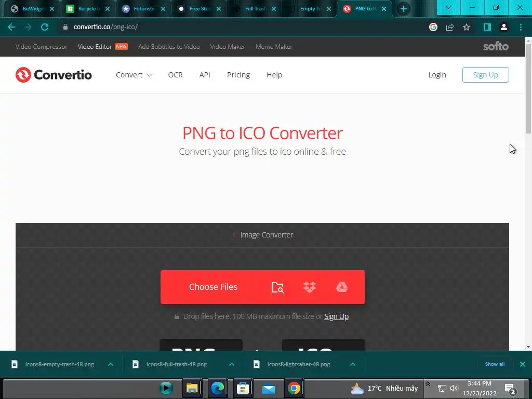
Task: Open Chrome profile icon
Action: coord(504,27)
